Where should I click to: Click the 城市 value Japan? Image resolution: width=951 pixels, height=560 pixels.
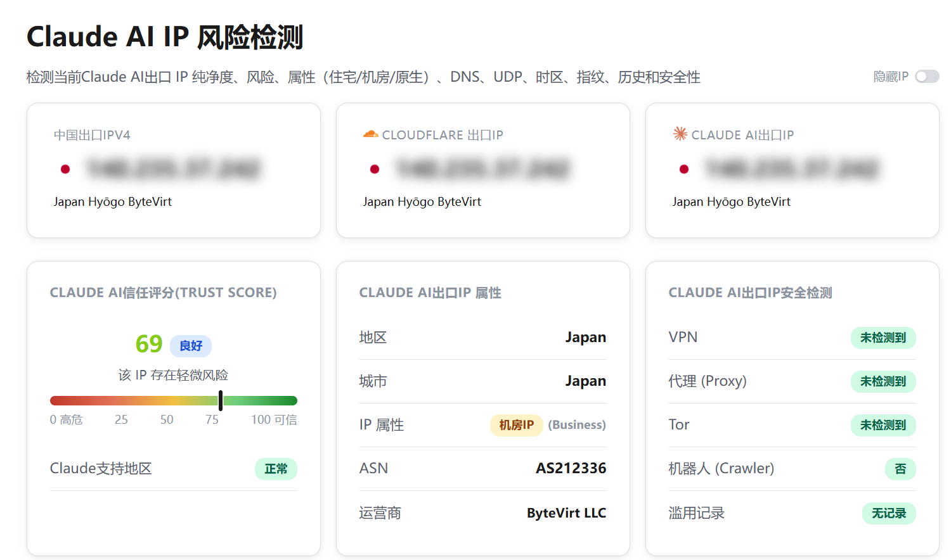click(x=586, y=381)
